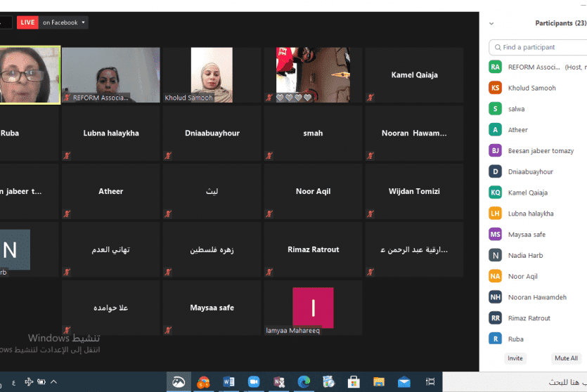Click muted mic icon on Maysaa safe tile
This screenshot has width=587, height=392.
pyautogui.click(x=168, y=329)
